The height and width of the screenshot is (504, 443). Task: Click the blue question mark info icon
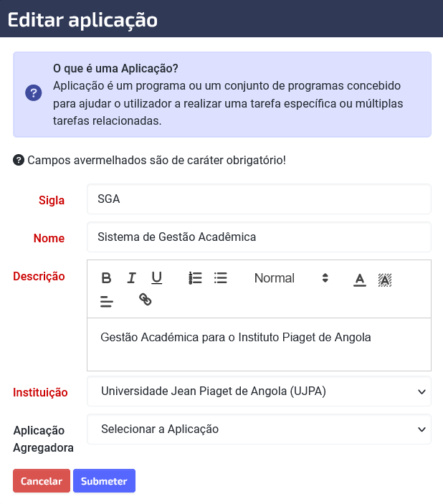click(34, 93)
